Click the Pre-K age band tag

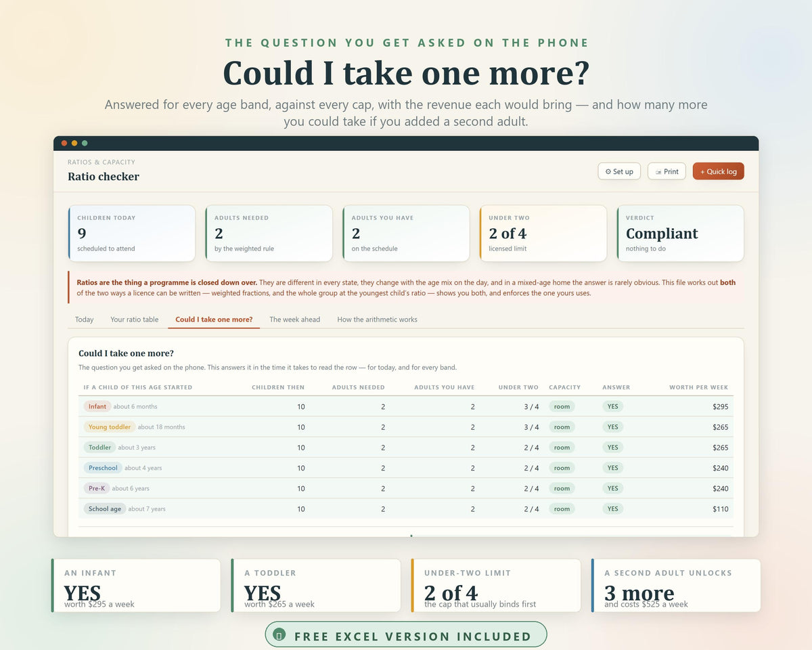pyautogui.click(x=97, y=488)
